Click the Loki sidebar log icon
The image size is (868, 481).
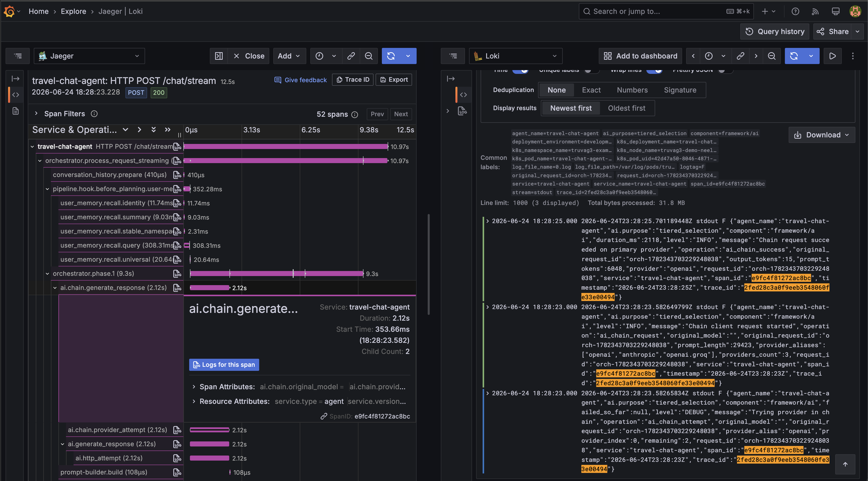click(x=462, y=111)
